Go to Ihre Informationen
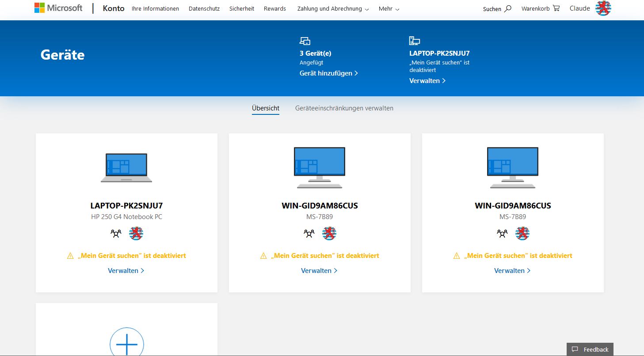This screenshot has width=644, height=356. [x=155, y=8]
